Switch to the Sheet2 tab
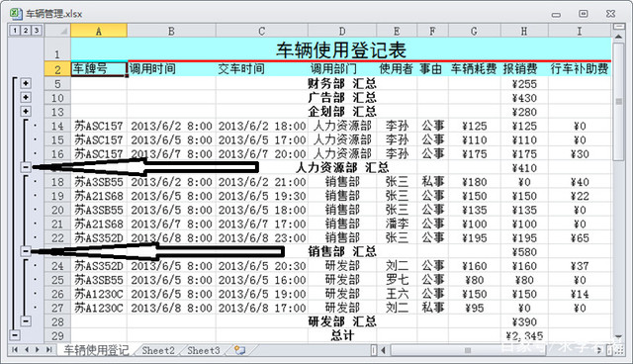This screenshot has height=364, width=633. pyautogui.click(x=158, y=350)
